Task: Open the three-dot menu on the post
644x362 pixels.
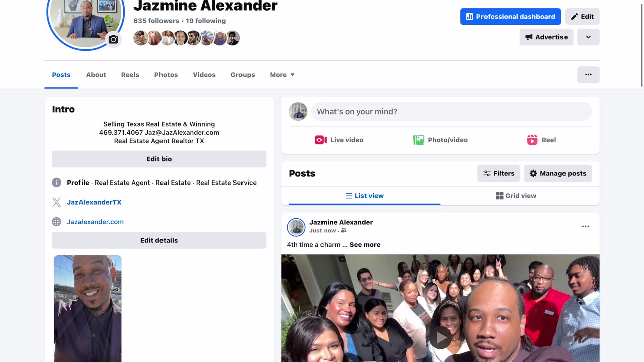Action: (585, 227)
